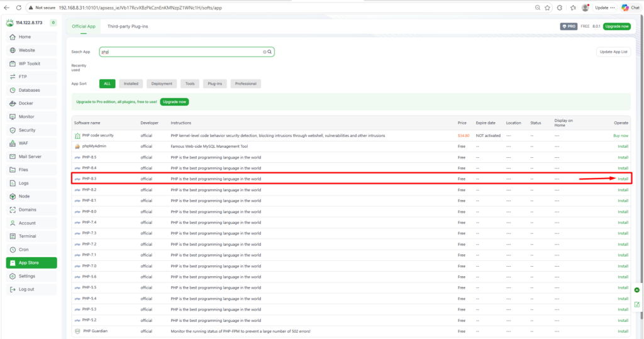Click the Update App List button
Image resolution: width=644 pixels, height=339 pixels.
pyautogui.click(x=613, y=52)
